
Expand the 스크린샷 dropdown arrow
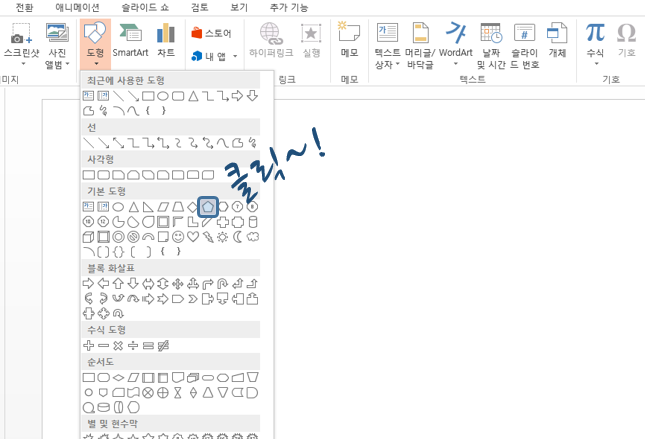click(x=23, y=64)
